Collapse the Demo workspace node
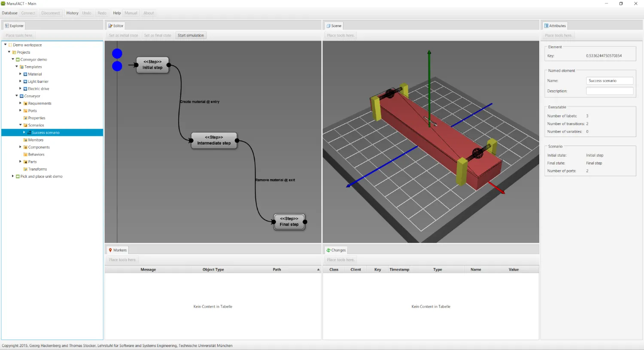644x350 pixels. pos(5,45)
